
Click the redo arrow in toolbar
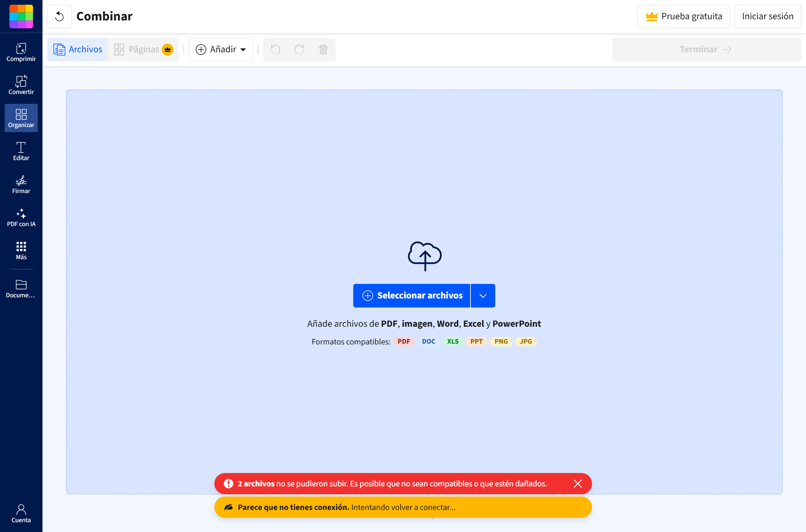click(299, 50)
